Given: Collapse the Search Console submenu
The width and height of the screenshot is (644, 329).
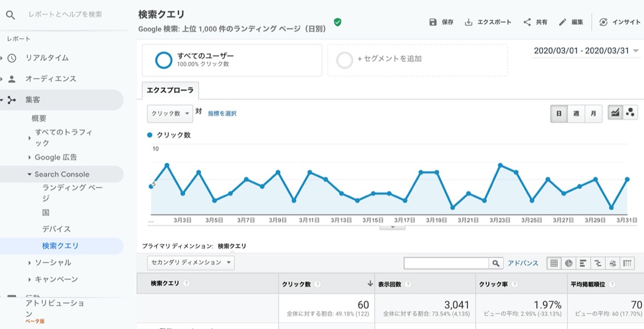Looking at the screenshot, I should [x=62, y=174].
